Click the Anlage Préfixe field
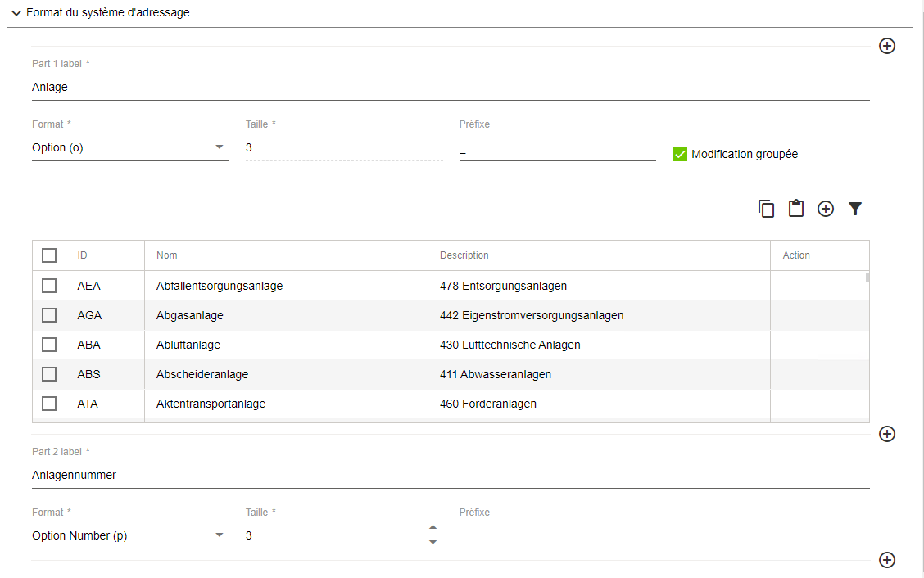 coord(558,150)
